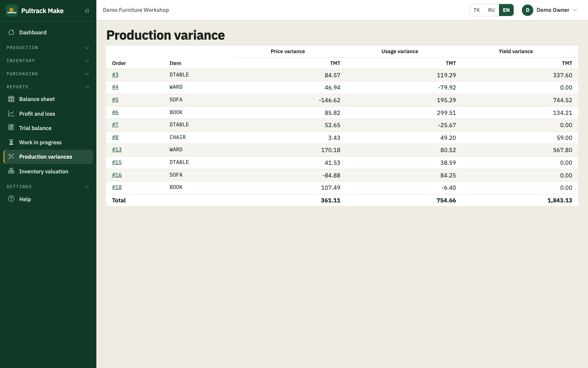This screenshot has width=588, height=368.
Task: Expand the Settings section chevron
Action: click(87, 187)
